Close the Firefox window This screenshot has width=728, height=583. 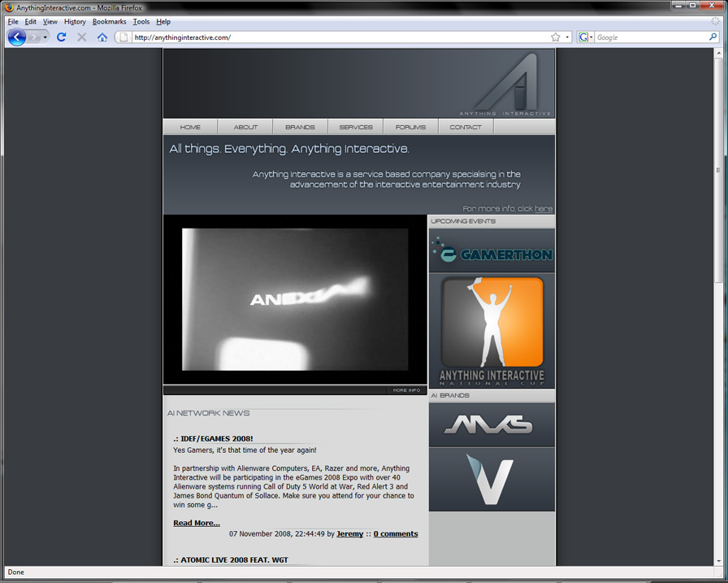(x=712, y=5)
